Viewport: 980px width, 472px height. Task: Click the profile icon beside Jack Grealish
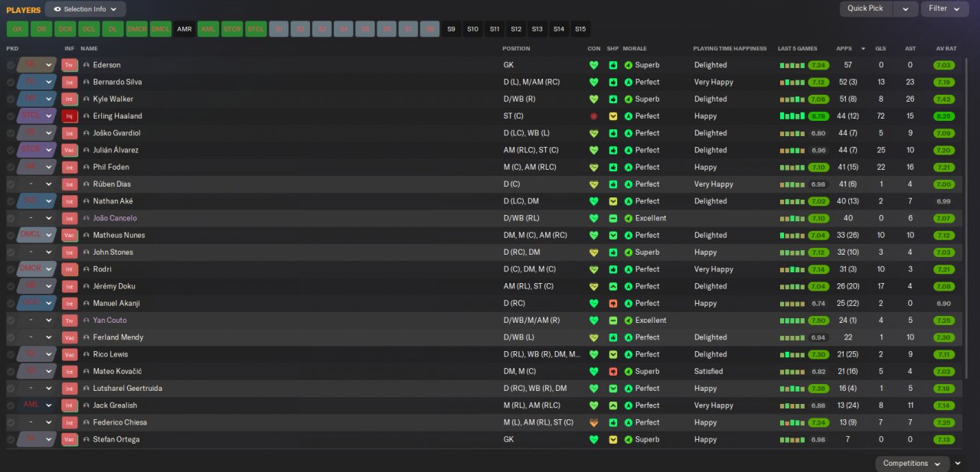tap(87, 405)
